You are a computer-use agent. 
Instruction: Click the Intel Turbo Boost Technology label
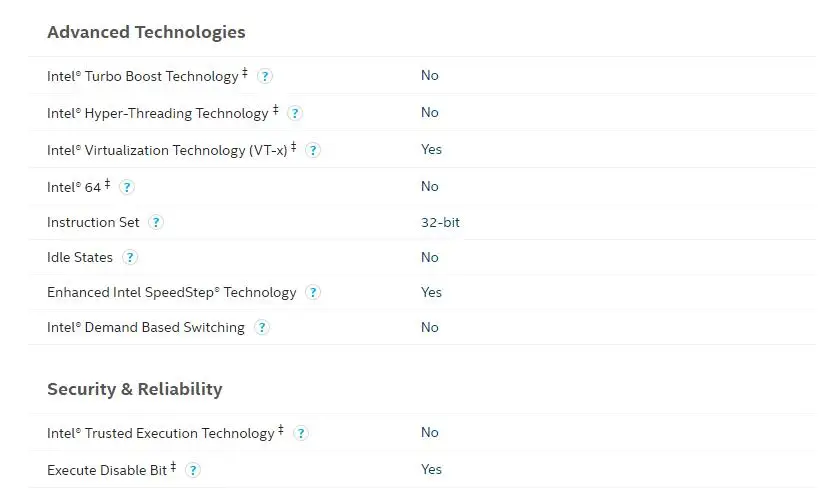143,76
